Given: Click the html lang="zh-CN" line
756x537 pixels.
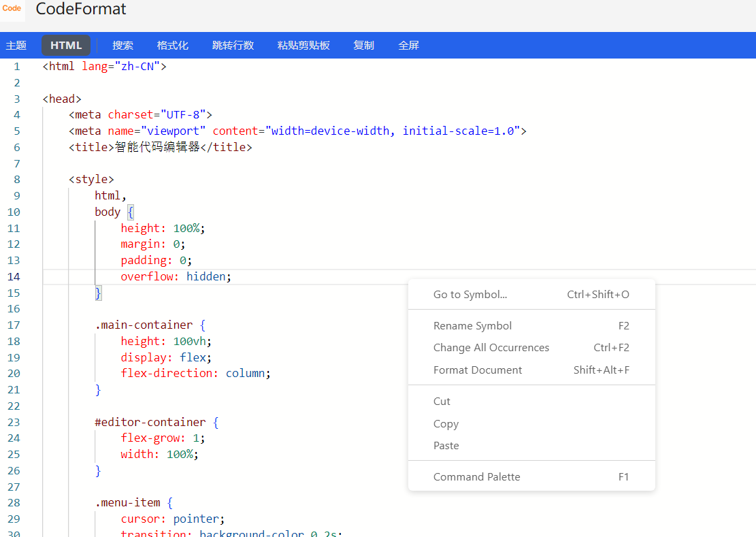Looking at the screenshot, I should pos(105,67).
